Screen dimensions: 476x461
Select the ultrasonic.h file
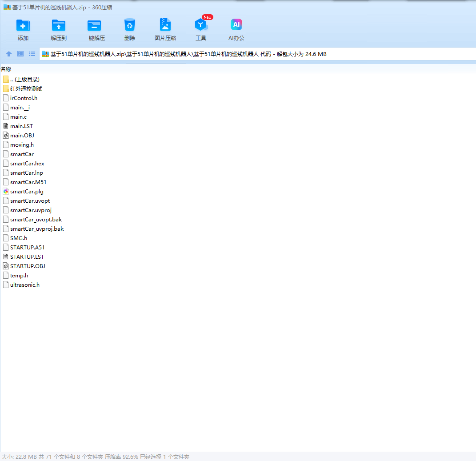click(21, 285)
